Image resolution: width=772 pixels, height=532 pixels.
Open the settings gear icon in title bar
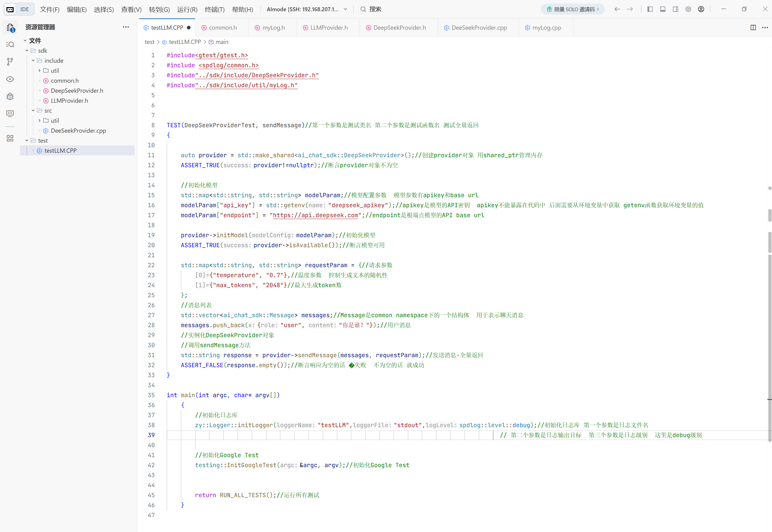tap(688, 9)
